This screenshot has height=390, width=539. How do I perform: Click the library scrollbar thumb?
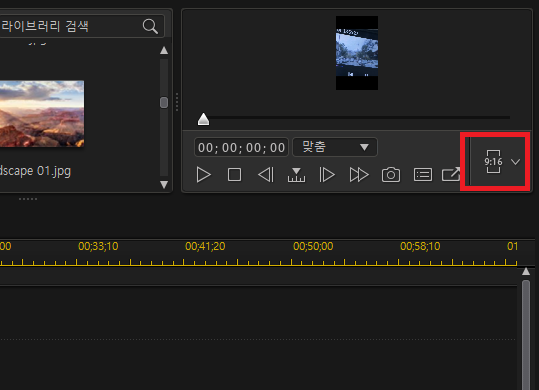pyautogui.click(x=164, y=102)
